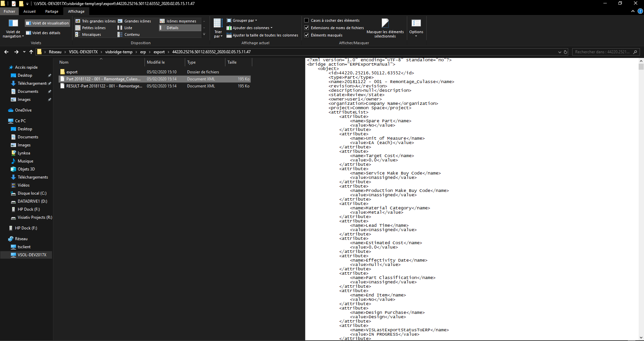Click Ajuster la taille de toutes les colonnes
The image size is (644, 341).
pyautogui.click(x=262, y=35)
